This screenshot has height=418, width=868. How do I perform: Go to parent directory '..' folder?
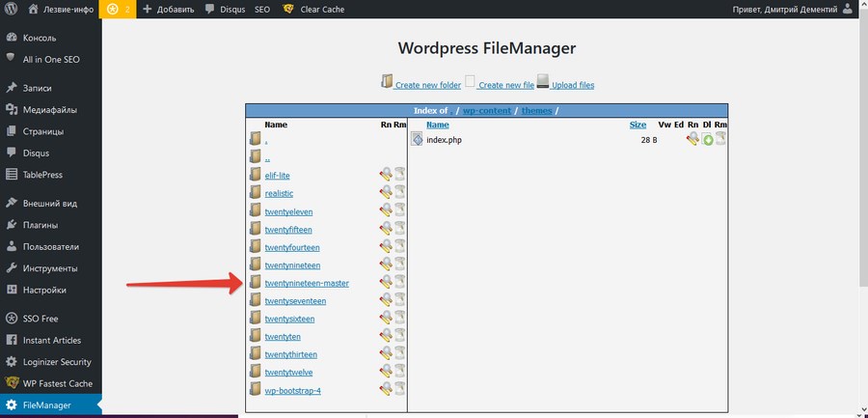(267, 157)
